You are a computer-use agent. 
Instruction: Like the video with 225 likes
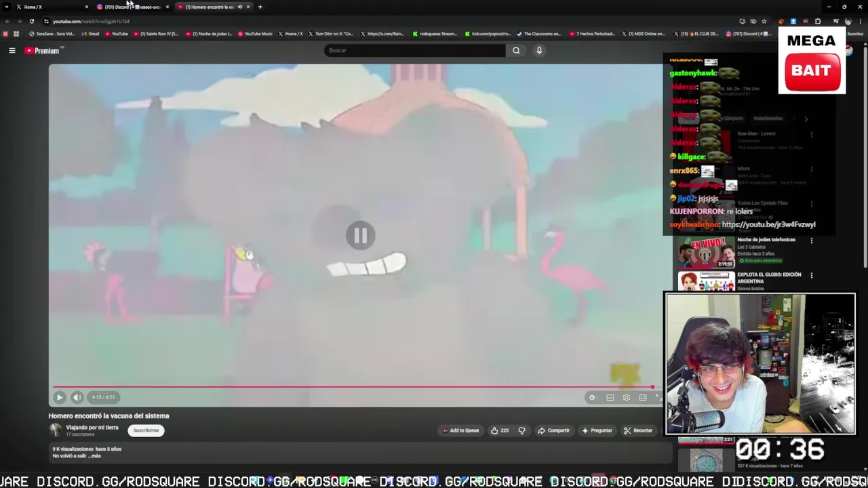click(500, 430)
